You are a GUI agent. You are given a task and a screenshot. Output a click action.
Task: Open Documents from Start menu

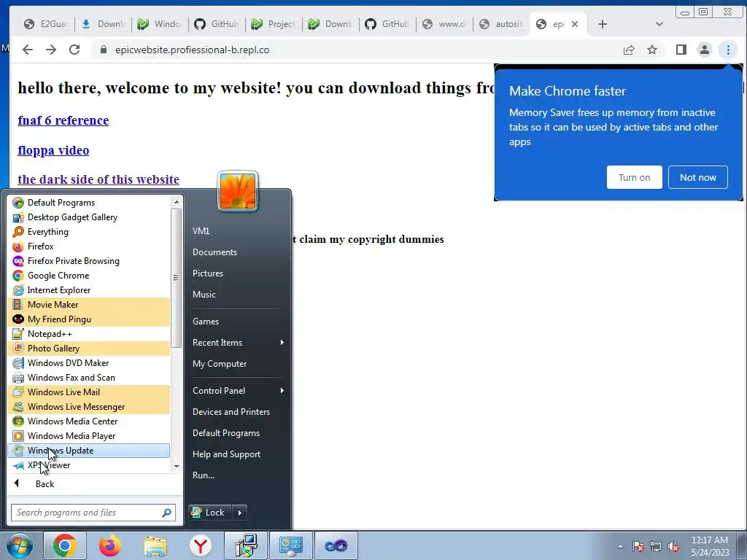tap(215, 252)
